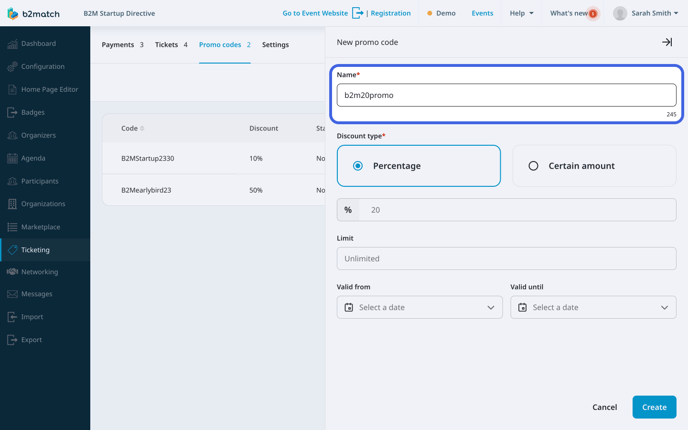
Task: Open the Valid until date dropdown
Action: (593, 307)
